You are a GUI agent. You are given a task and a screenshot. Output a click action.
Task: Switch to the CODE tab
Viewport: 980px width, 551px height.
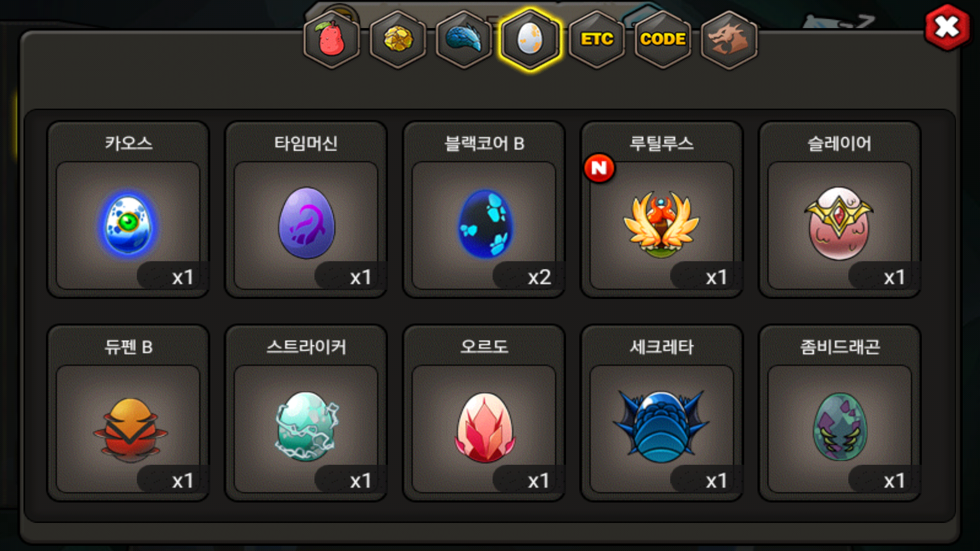663,39
